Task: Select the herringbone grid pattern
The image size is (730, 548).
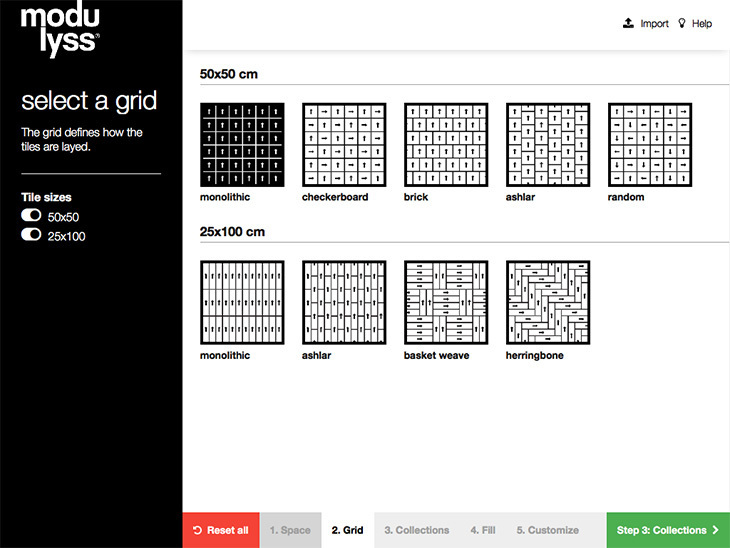Action: (x=548, y=303)
